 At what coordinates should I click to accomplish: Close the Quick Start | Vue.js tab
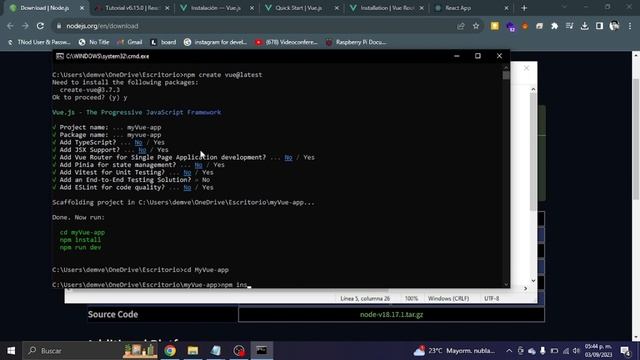click(x=337, y=8)
